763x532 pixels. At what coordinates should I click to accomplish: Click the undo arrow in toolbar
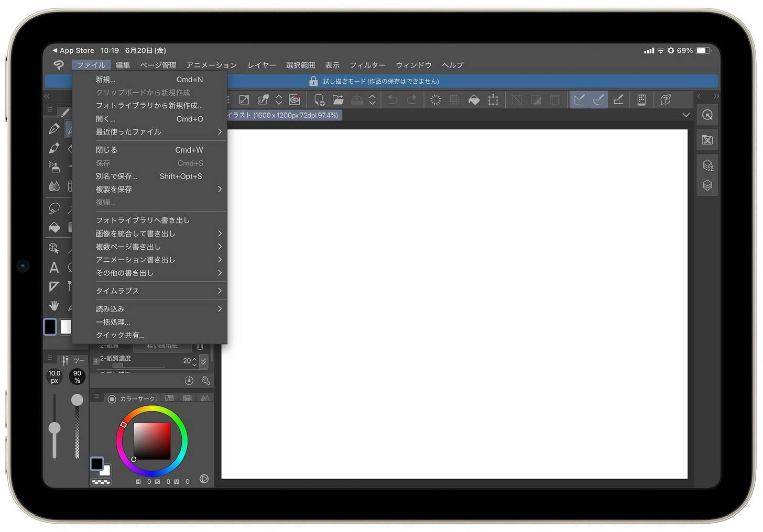pos(393,99)
